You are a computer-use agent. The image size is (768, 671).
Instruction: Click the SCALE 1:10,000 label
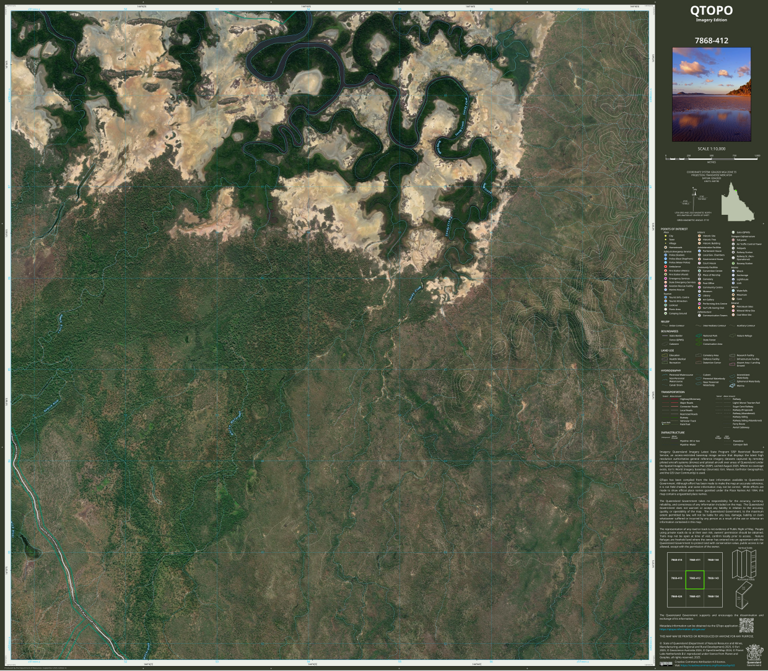click(711, 148)
